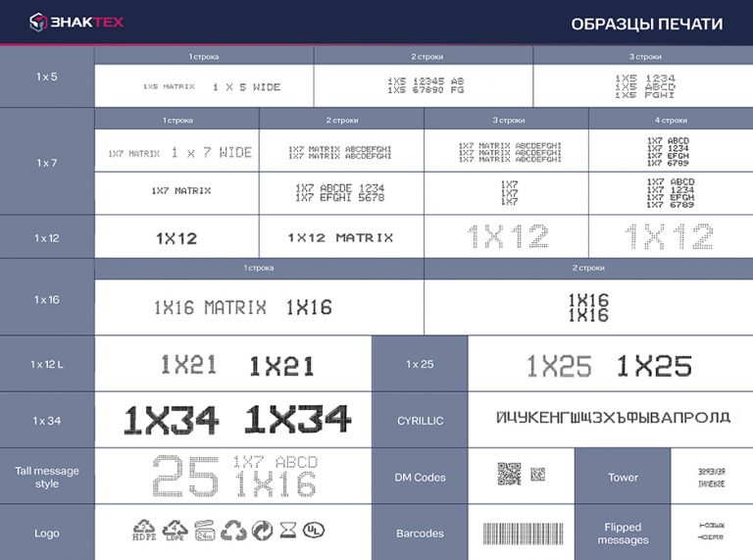Click the small Data Matrix code sample

coord(538,475)
